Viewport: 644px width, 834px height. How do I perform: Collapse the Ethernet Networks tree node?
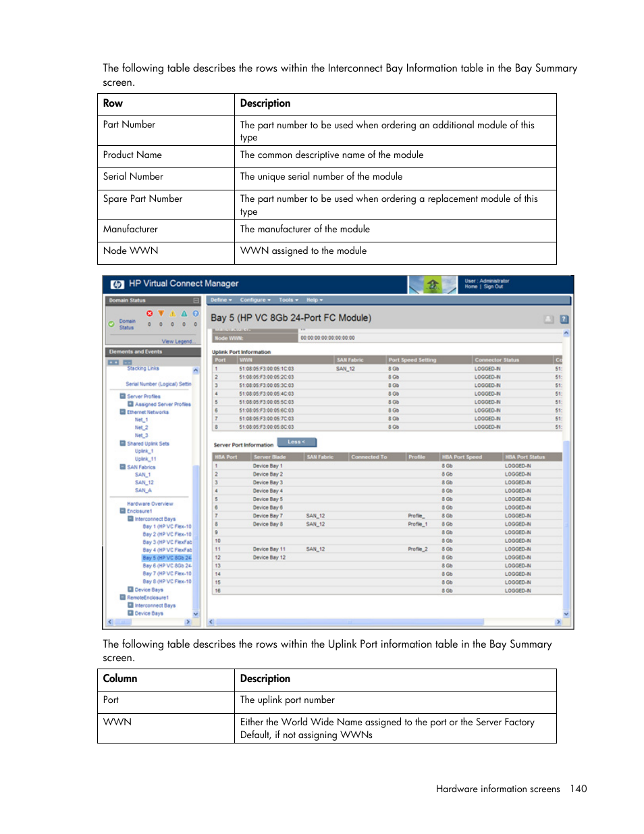[x=123, y=412]
